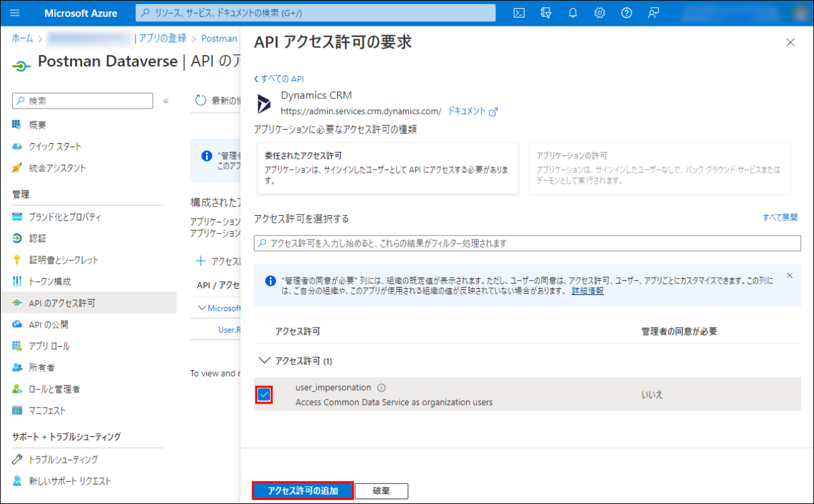Select API のアクセス許可 menu item

pyautogui.click(x=88, y=303)
